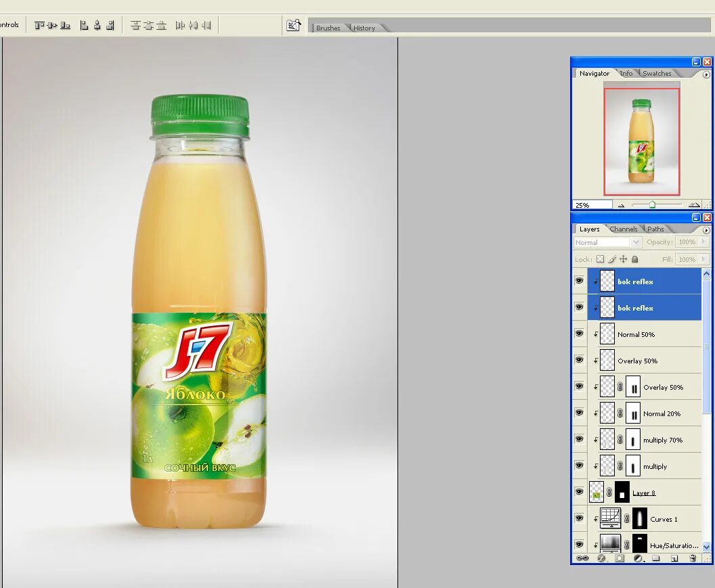715x588 pixels.
Task: Switch to the Channels tab
Action: pos(624,229)
